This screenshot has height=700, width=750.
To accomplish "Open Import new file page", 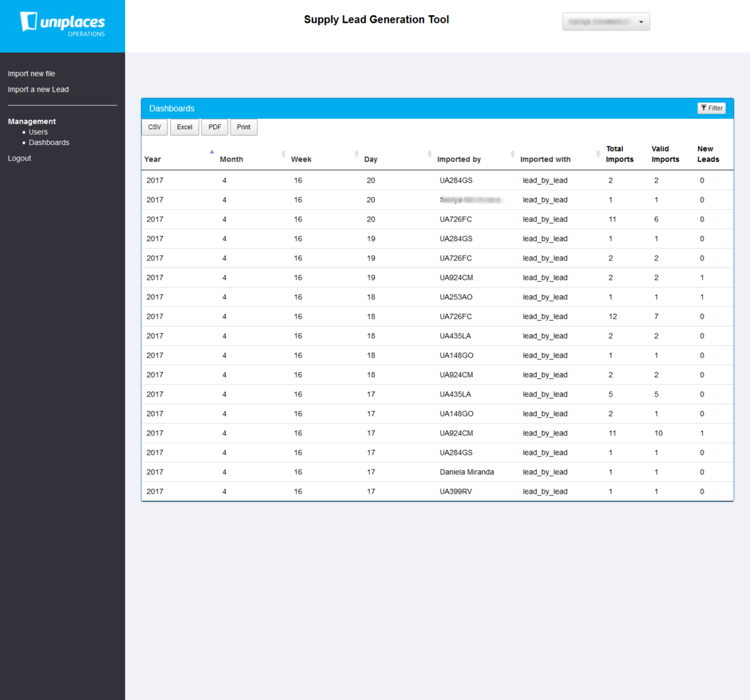I will [x=31, y=74].
